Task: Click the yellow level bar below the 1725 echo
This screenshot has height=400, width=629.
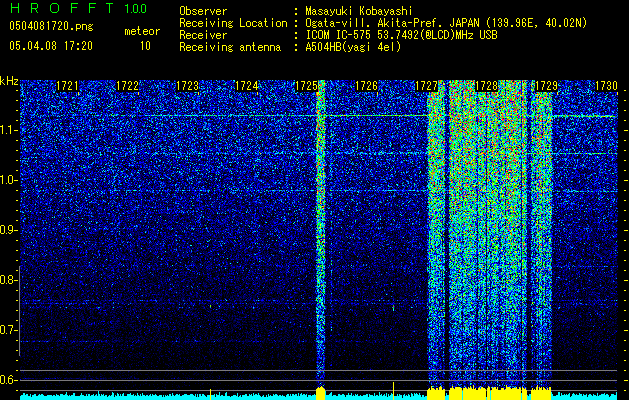Action: click(321, 393)
